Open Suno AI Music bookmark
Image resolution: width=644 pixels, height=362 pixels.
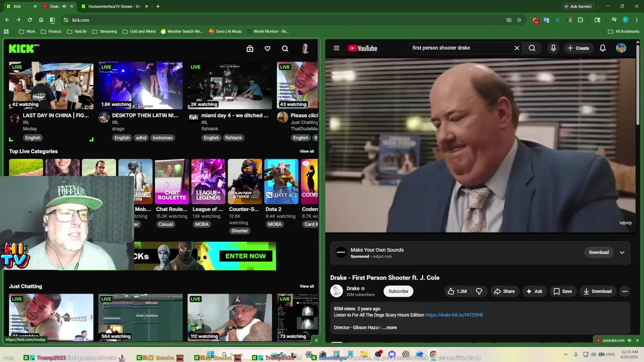click(x=225, y=31)
